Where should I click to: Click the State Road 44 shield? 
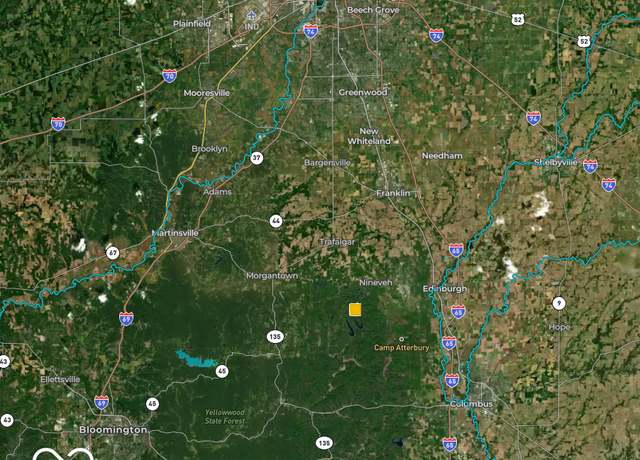tap(276, 221)
